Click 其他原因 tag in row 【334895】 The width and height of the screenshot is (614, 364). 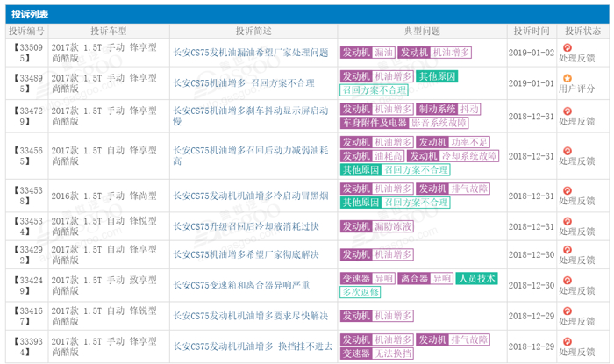point(437,76)
